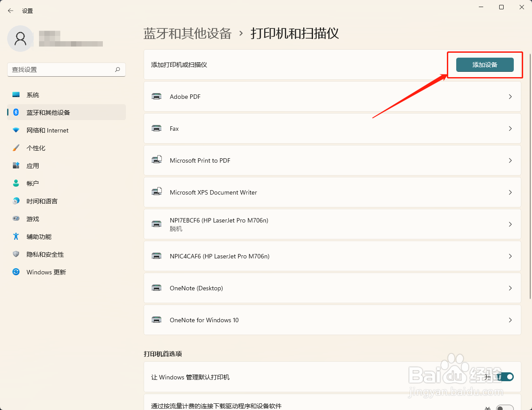Click the Bluetooth icon in the sidebar
The height and width of the screenshot is (410, 532).
coord(16,113)
